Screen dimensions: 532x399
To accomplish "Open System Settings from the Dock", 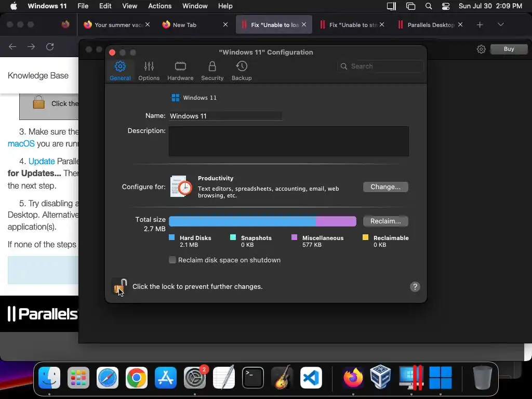I will pos(195,378).
